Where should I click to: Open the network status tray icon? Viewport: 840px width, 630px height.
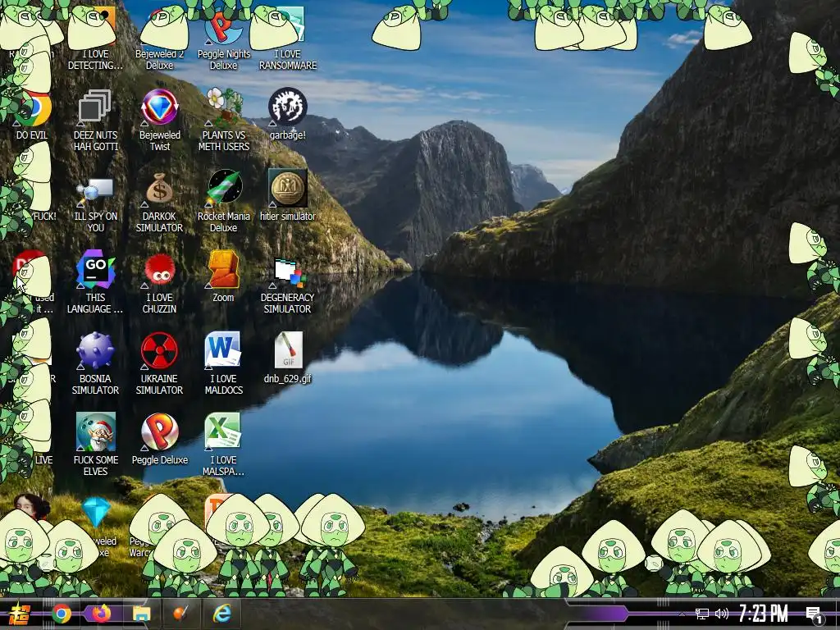(x=702, y=614)
